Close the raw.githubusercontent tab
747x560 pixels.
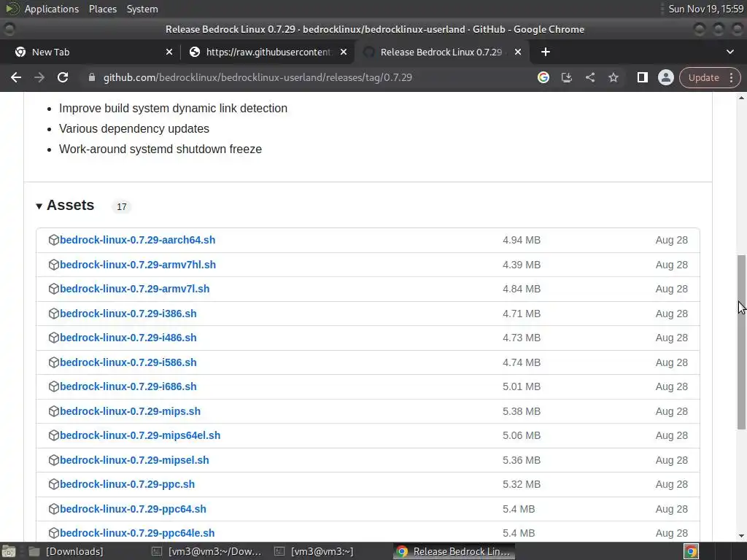coord(344,52)
